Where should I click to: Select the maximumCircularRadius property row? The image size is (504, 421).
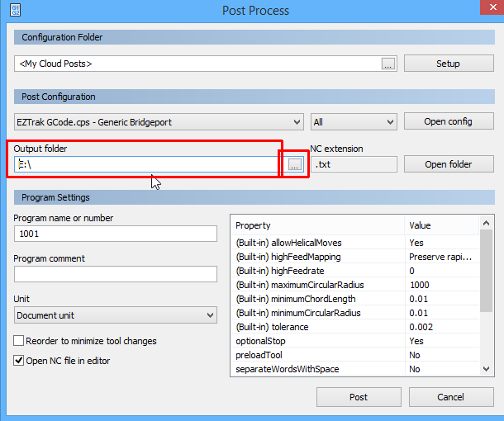(354, 285)
